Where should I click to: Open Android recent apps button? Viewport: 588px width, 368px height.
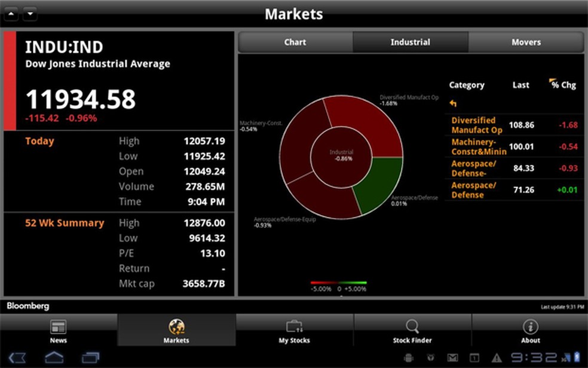click(x=90, y=357)
